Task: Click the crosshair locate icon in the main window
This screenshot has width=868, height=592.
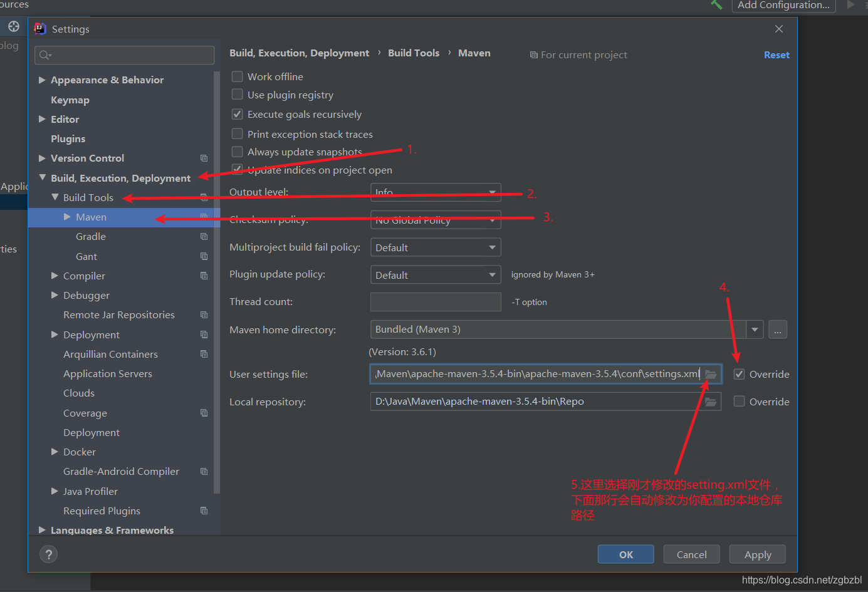Action: (x=14, y=27)
